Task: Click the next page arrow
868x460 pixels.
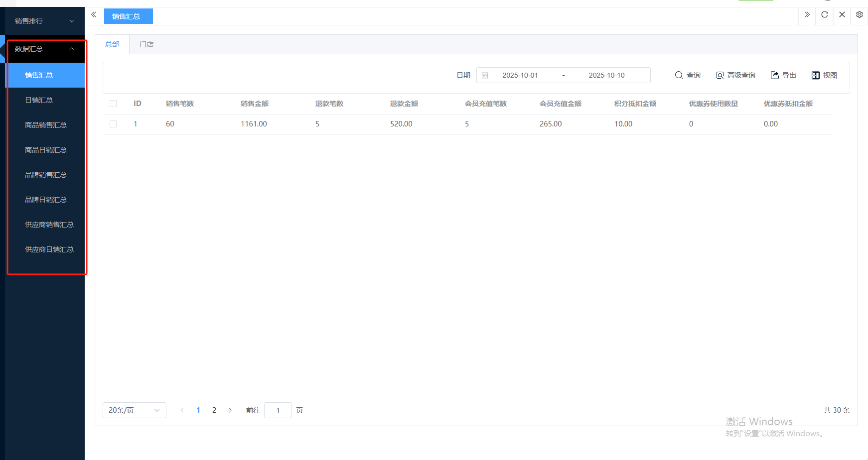Action: click(x=230, y=410)
